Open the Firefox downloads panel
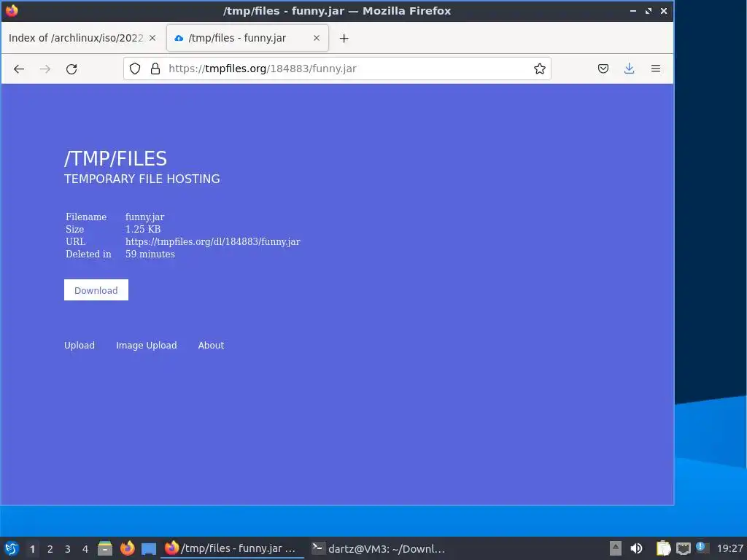This screenshot has width=747, height=560. [x=629, y=69]
